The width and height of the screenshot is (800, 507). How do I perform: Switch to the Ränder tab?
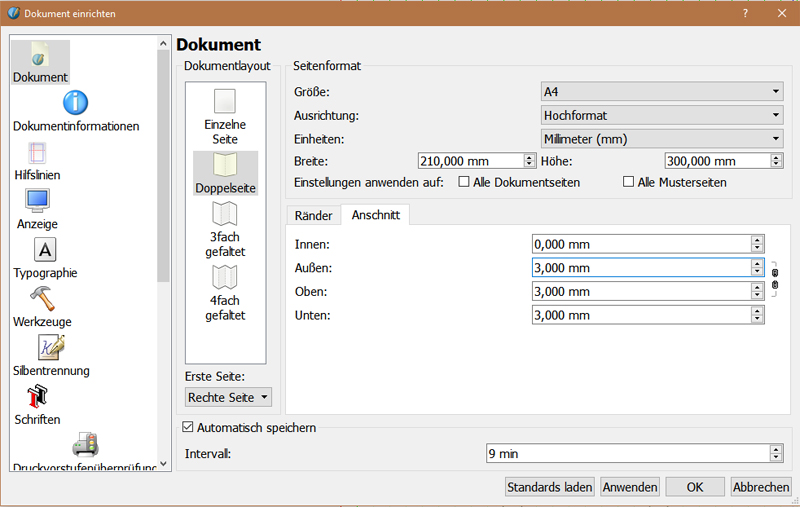pyautogui.click(x=313, y=215)
